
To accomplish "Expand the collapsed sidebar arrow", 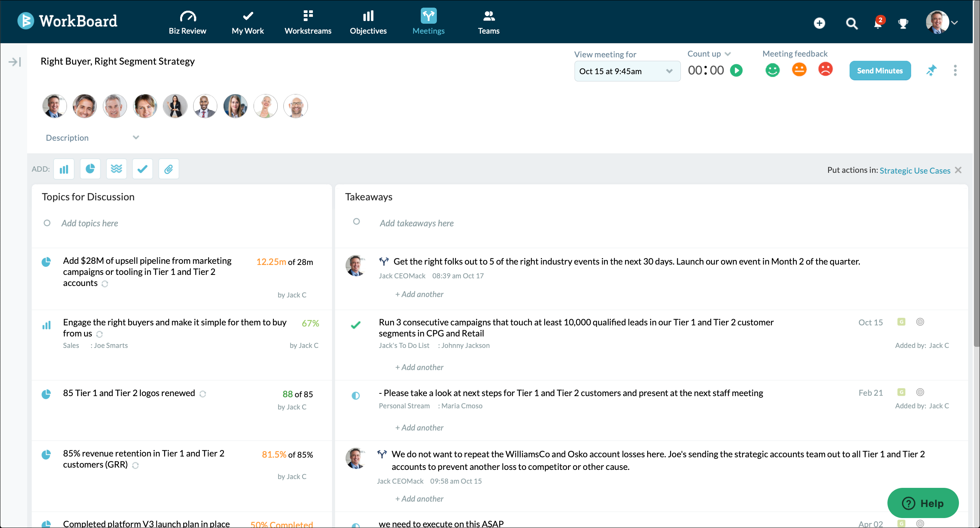I will (x=14, y=62).
